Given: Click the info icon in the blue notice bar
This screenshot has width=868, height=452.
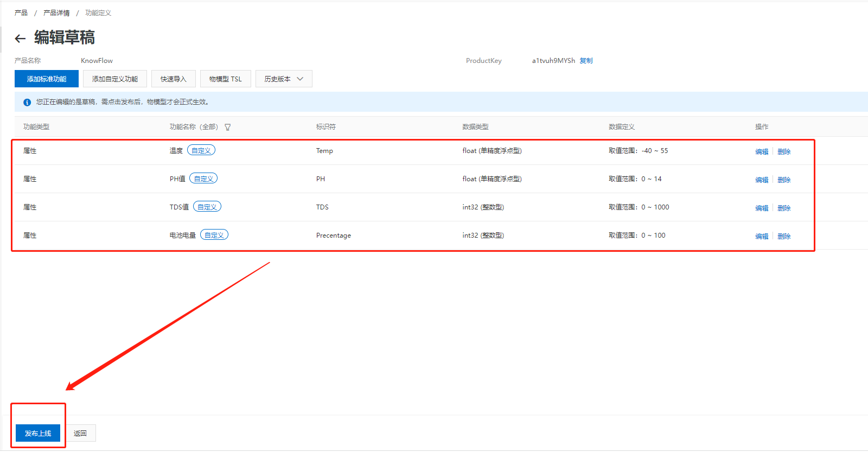Looking at the screenshot, I should tap(27, 102).
